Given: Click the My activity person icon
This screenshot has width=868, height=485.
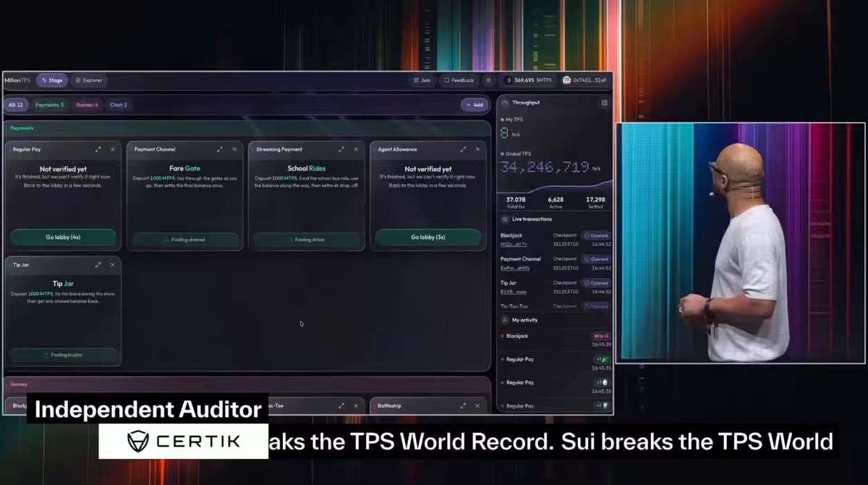Looking at the screenshot, I should click(505, 320).
